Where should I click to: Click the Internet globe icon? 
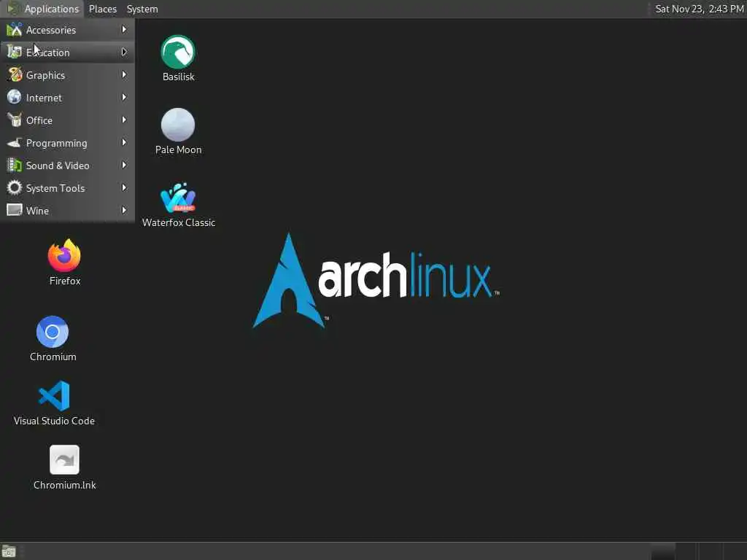[15, 97]
